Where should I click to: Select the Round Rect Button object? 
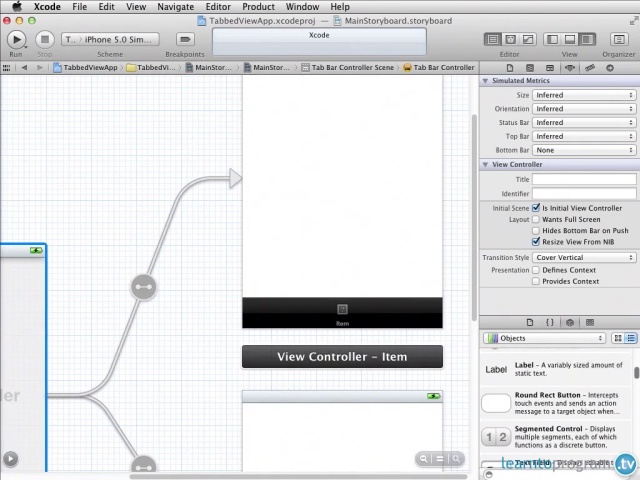556,403
